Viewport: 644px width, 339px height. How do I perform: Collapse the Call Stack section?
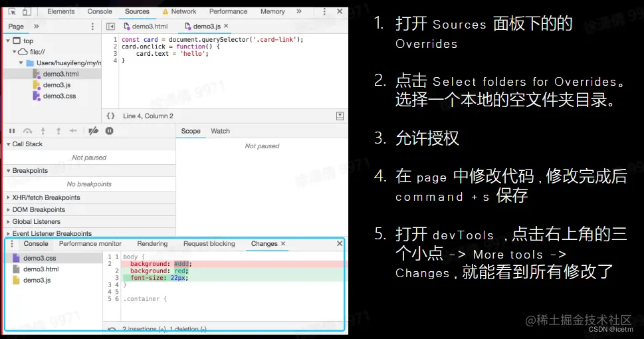(8, 144)
